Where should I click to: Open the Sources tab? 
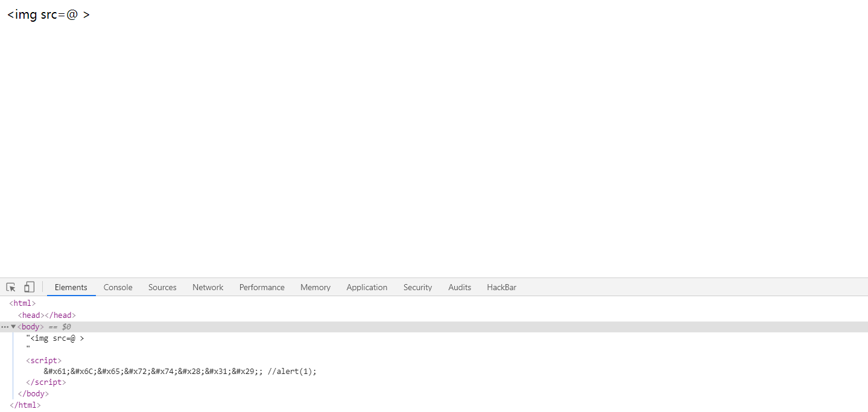162,287
